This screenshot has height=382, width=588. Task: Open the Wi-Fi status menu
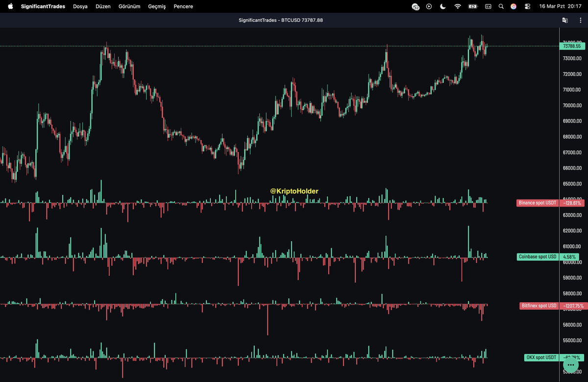point(458,6)
